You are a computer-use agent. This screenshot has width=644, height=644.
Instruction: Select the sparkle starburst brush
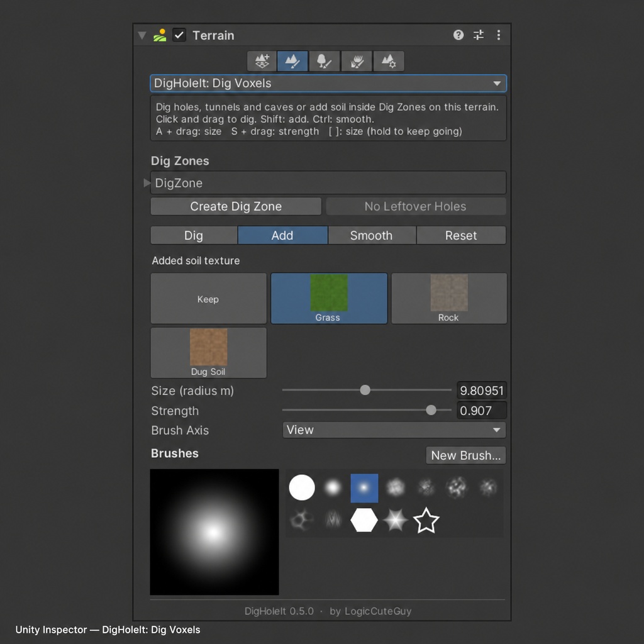395,520
